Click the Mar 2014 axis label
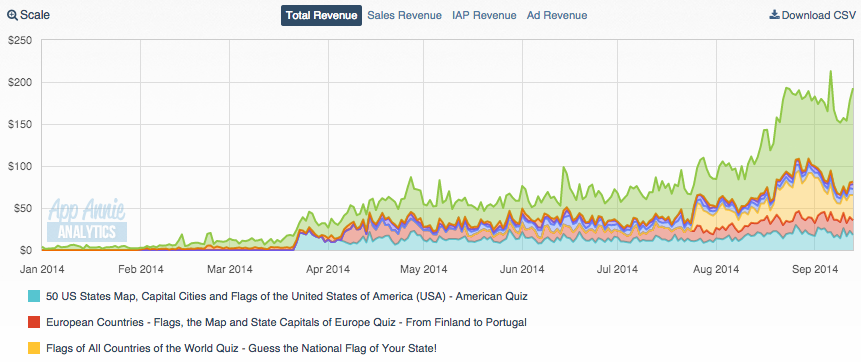 (230, 269)
